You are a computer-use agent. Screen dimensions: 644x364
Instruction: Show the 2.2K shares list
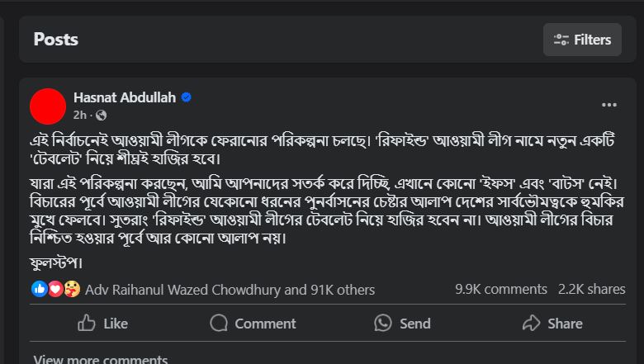coord(591,289)
